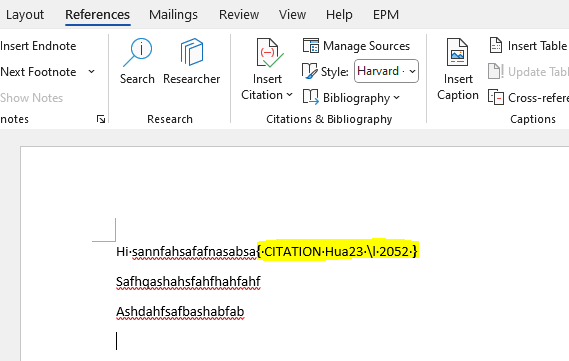Expand the Next Footnote dropdown arrow

tap(91, 72)
